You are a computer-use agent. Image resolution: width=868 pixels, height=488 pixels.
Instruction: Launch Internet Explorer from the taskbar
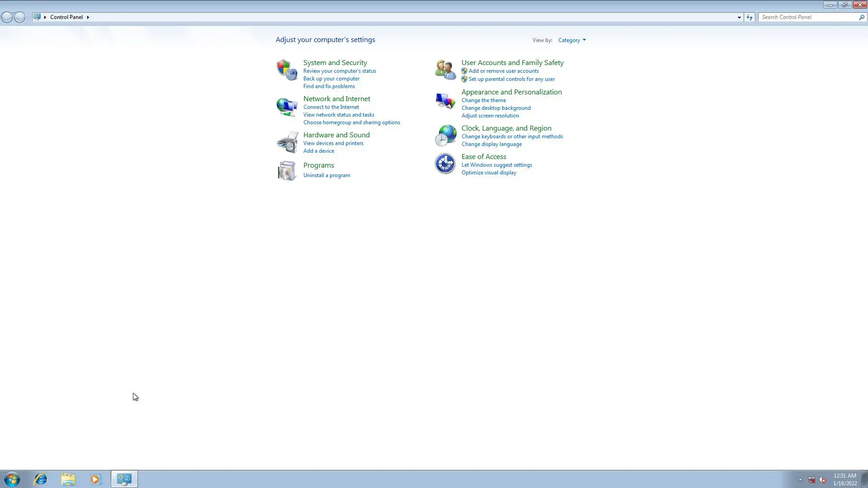point(40,479)
